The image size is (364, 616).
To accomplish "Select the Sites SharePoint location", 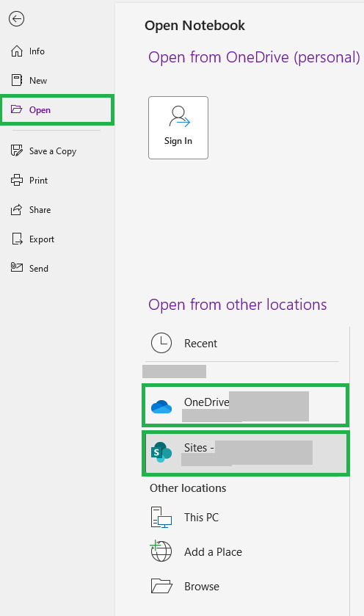I will click(x=246, y=453).
